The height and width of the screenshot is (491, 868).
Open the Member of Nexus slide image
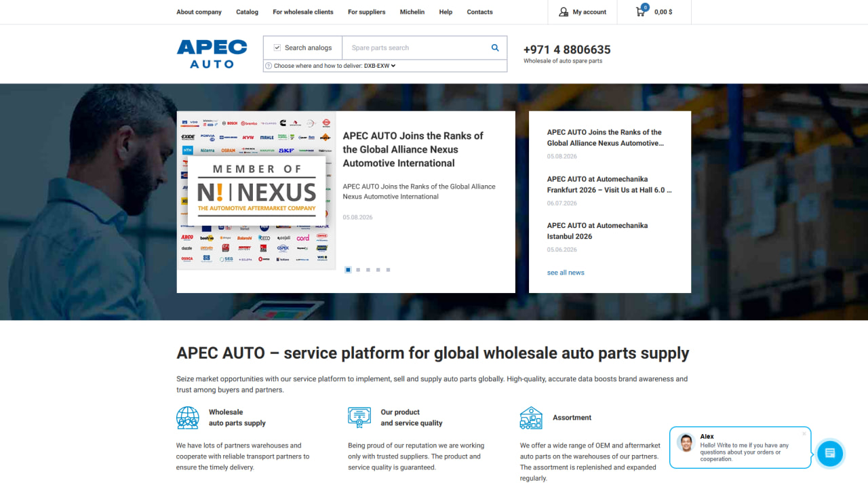tap(256, 191)
